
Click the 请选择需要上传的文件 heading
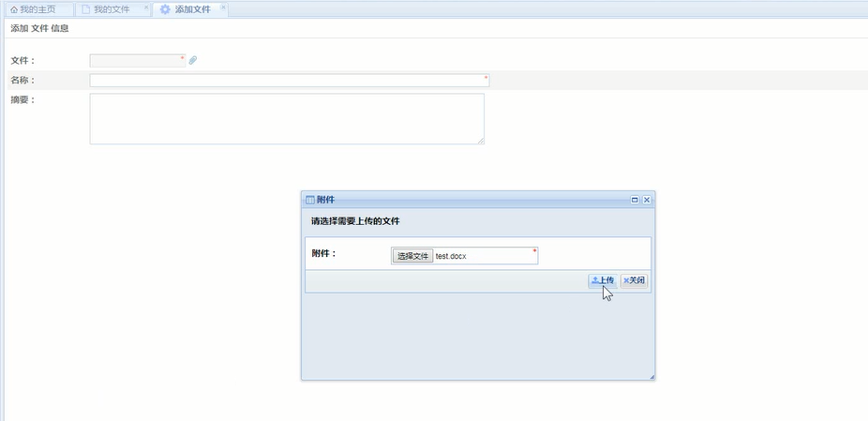(355, 221)
